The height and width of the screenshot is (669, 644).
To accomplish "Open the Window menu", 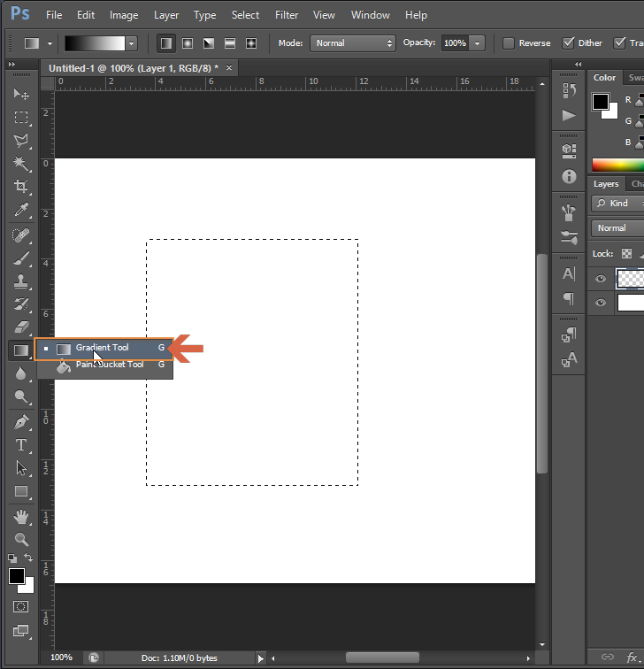I will [370, 15].
